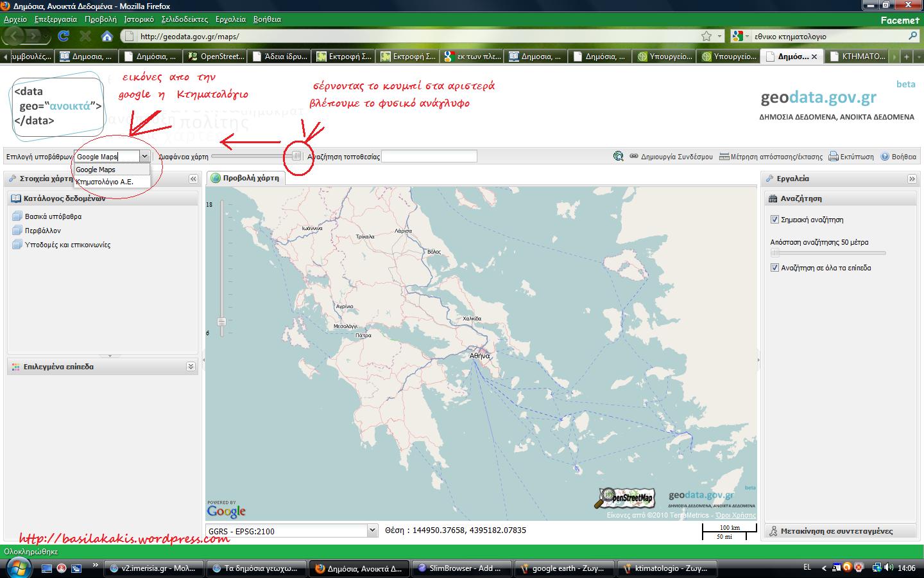Expand the Επιλεγμένα επίπεδα panel

click(x=191, y=367)
